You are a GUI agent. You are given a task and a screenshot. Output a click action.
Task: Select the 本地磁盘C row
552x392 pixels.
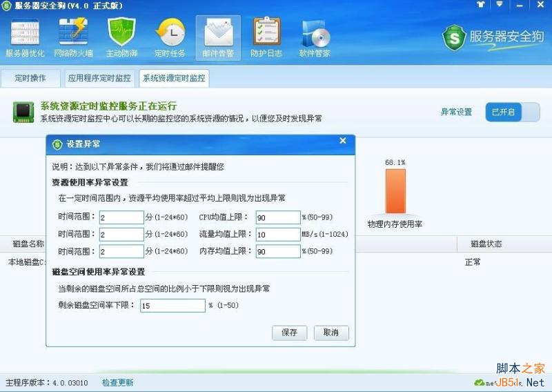27,262
